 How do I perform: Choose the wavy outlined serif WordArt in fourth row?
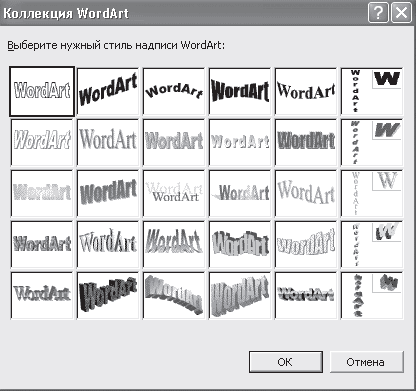(x=108, y=244)
